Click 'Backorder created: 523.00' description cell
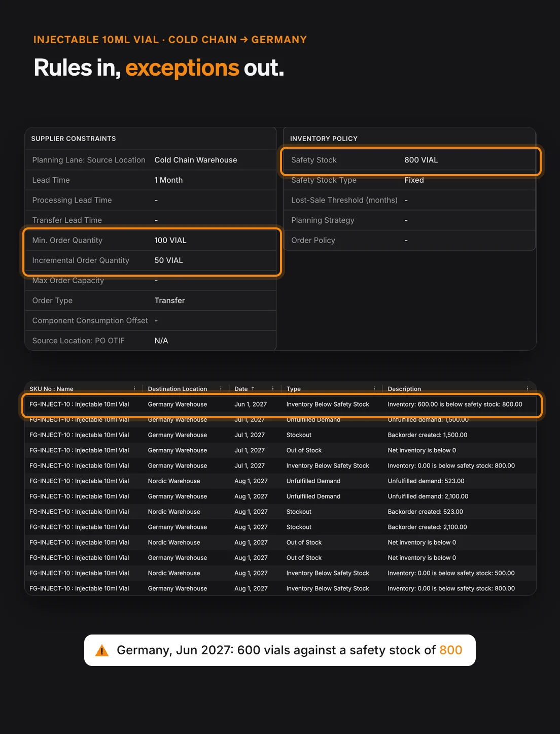The width and height of the screenshot is (560, 734). tap(426, 512)
